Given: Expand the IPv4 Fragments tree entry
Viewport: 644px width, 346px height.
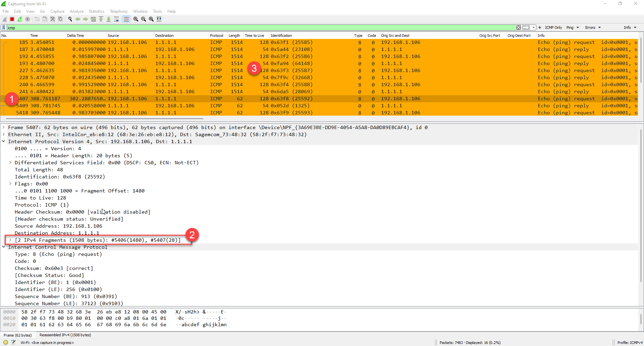Looking at the screenshot, I should (10, 240).
